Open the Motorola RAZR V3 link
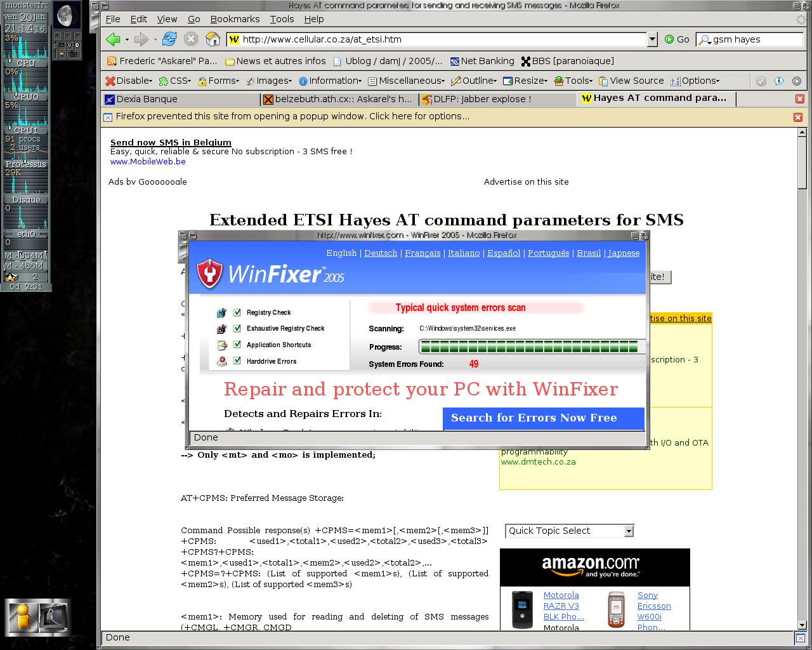The image size is (812, 650). [x=561, y=606]
